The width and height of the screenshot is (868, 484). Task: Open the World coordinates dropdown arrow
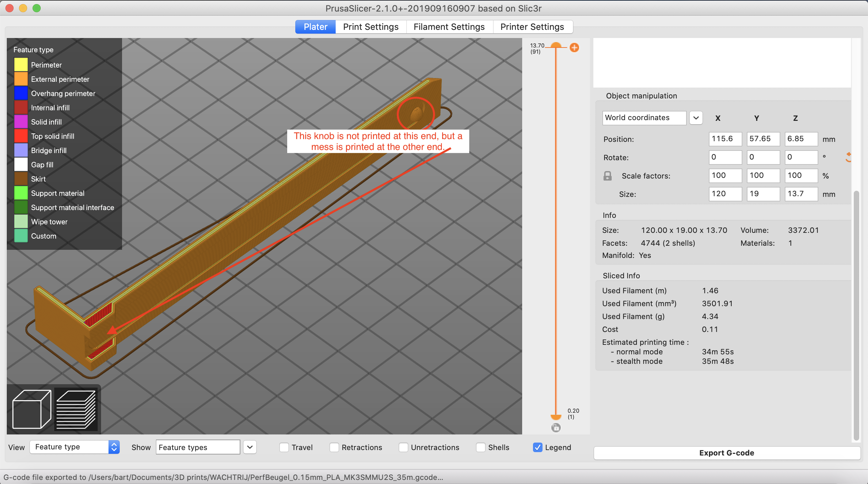696,118
